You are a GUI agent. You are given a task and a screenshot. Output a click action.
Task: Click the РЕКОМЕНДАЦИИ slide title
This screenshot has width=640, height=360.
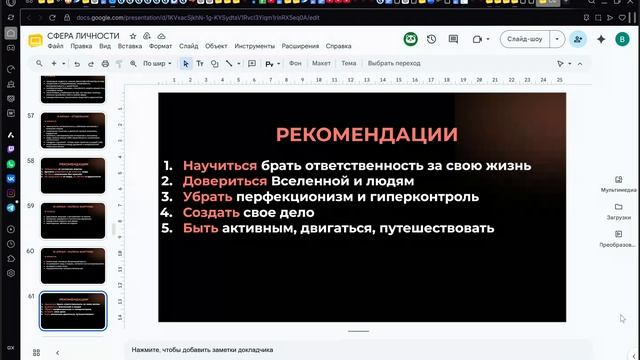pyautogui.click(x=367, y=135)
